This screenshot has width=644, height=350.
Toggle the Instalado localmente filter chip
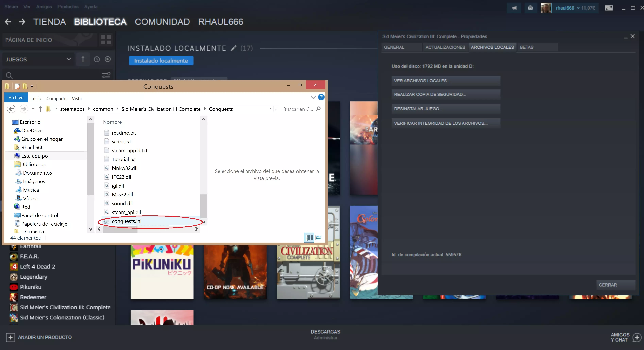161,61
